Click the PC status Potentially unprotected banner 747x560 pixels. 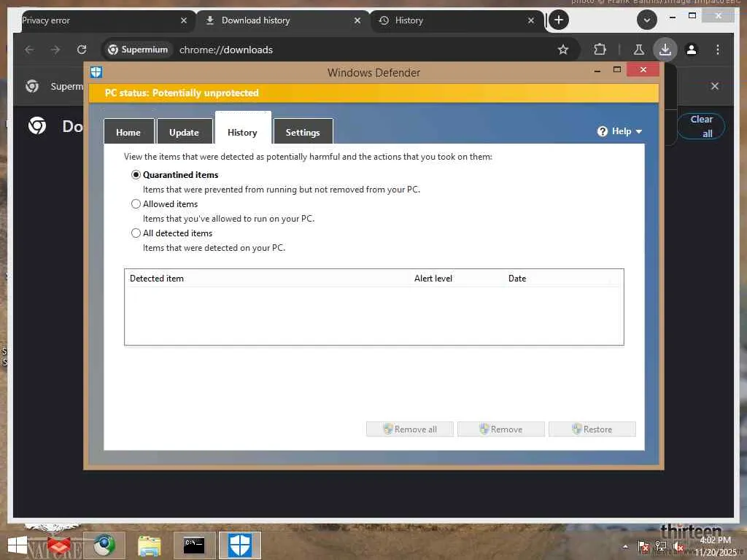coord(373,93)
